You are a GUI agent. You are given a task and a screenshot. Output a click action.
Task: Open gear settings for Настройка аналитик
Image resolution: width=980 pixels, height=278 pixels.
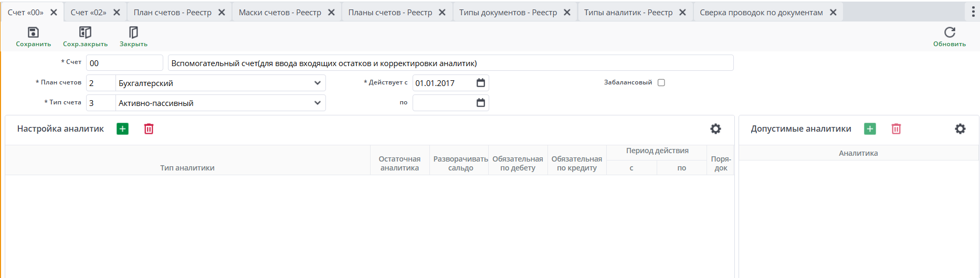click(715, 129)
